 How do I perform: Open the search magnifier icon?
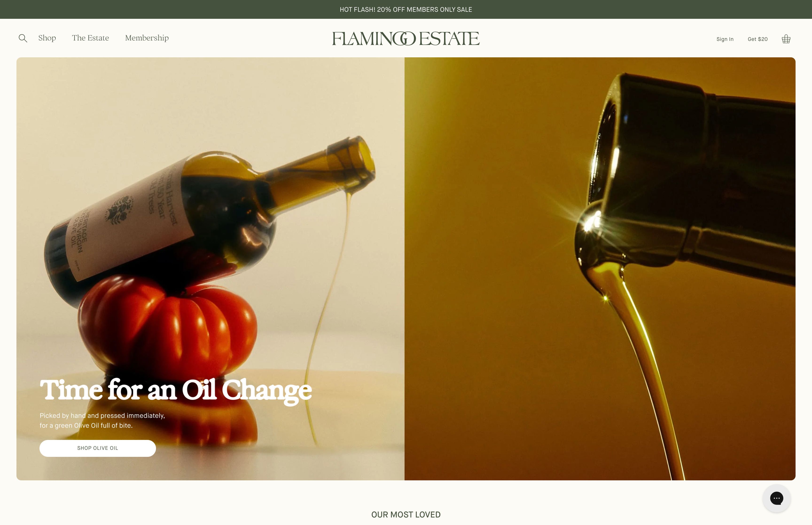[23, 38]
